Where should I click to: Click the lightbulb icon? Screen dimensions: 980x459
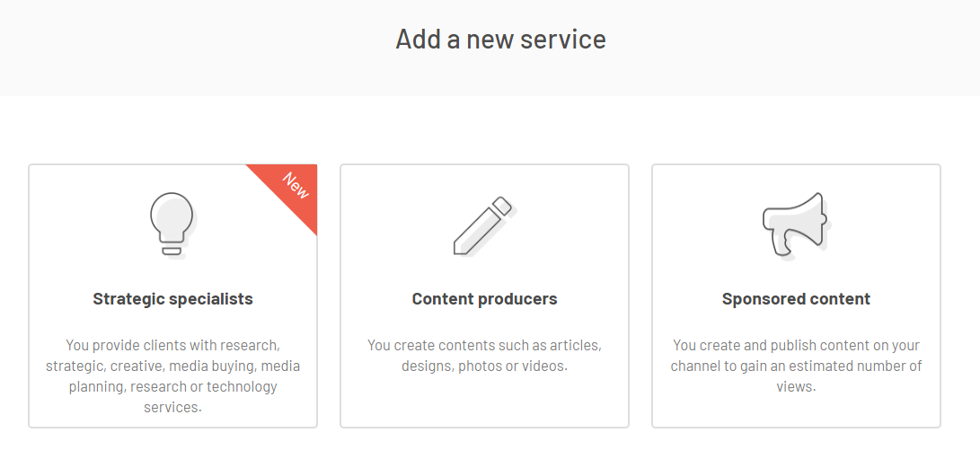[173, 225]
